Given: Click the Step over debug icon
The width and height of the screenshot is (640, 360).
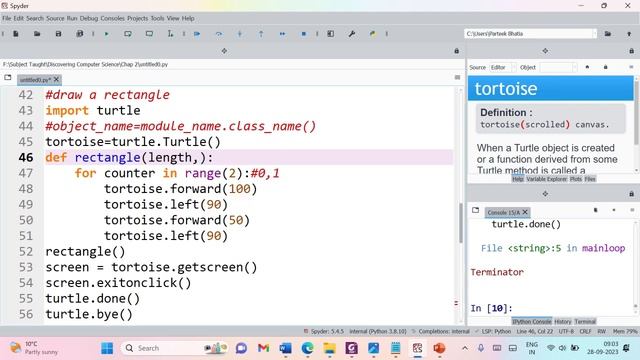Looking at the screenshot, I should [x=219, y=34].
